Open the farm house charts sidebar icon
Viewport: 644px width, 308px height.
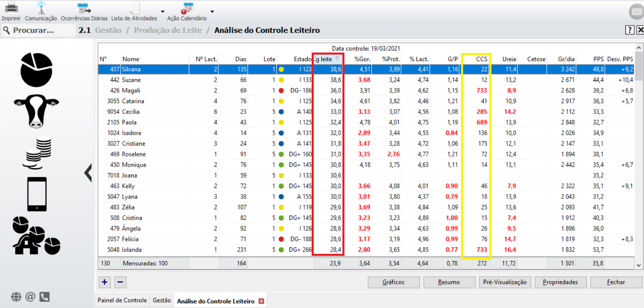pyautogui.click(x=36, y=236)
